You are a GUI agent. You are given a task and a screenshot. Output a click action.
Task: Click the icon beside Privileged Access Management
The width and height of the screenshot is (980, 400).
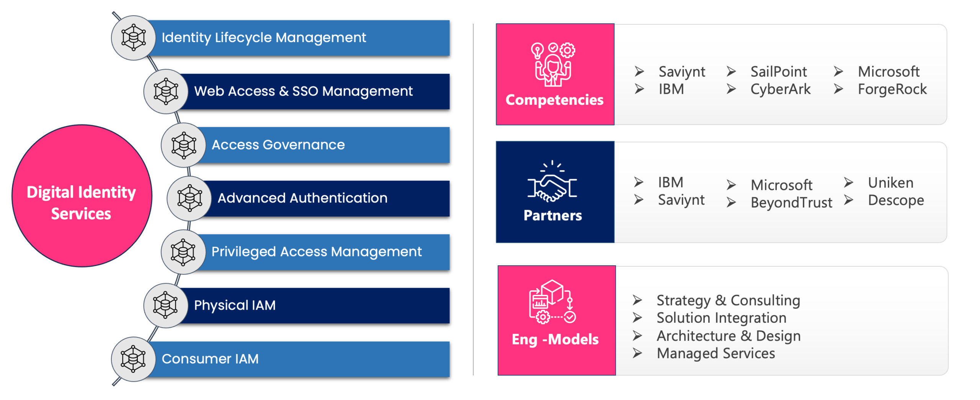click(x=183, y=251)
